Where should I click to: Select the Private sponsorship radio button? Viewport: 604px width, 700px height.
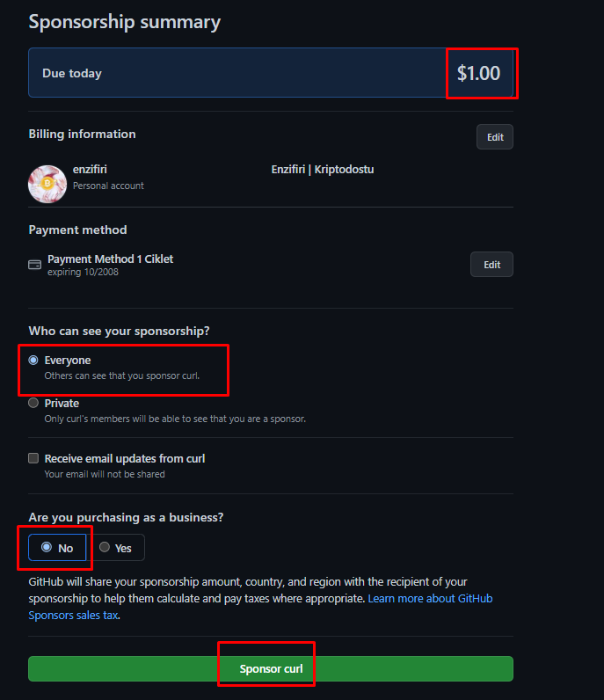click(34, 404)
